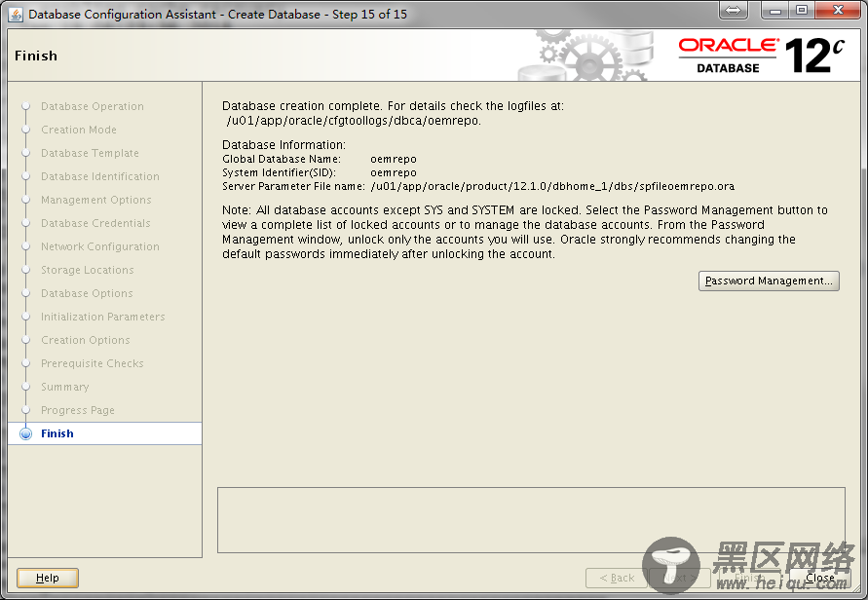Click the Back button
The image size is (868, 600).
coord(617,578)
